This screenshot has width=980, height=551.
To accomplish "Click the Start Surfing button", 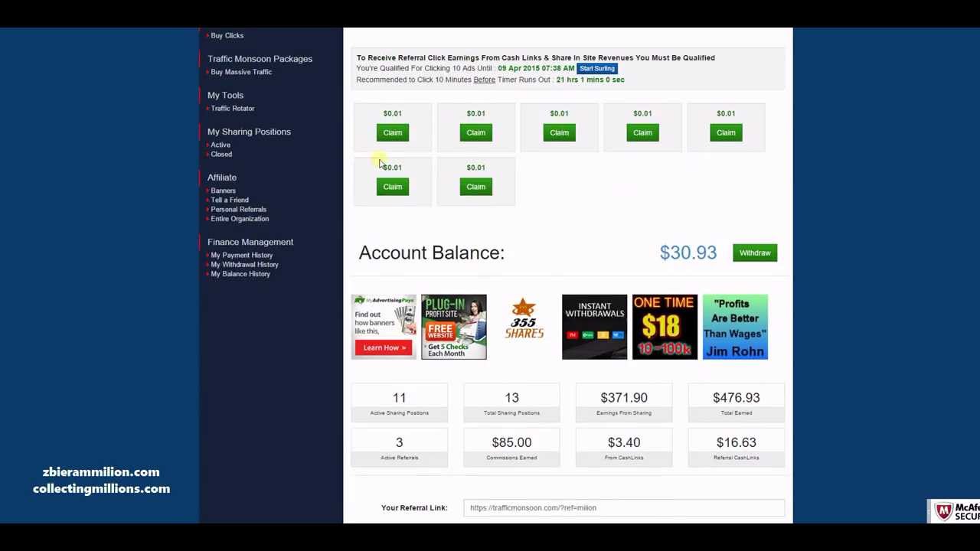I will pyautogui.click(x=597, y=69).
